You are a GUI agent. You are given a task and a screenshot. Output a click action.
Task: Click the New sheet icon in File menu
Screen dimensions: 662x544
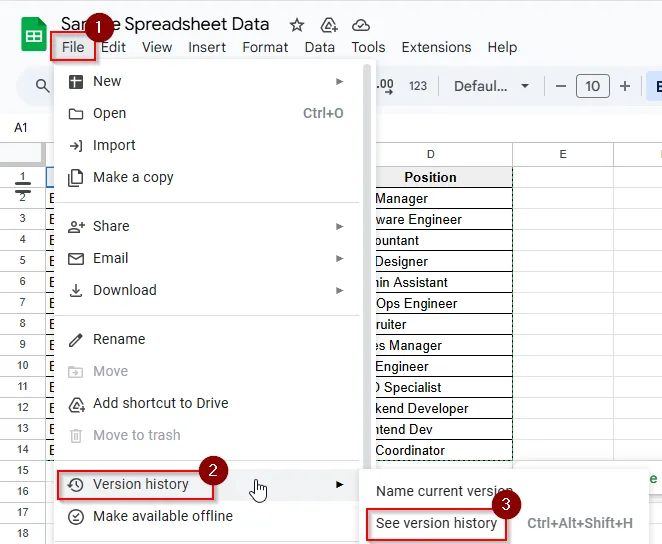point(76,81)
